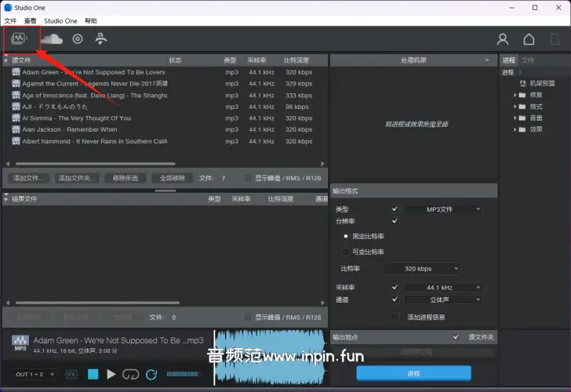Expand the 修复 folder tree arrow
571x392 pixels.
tap(515, 95)
